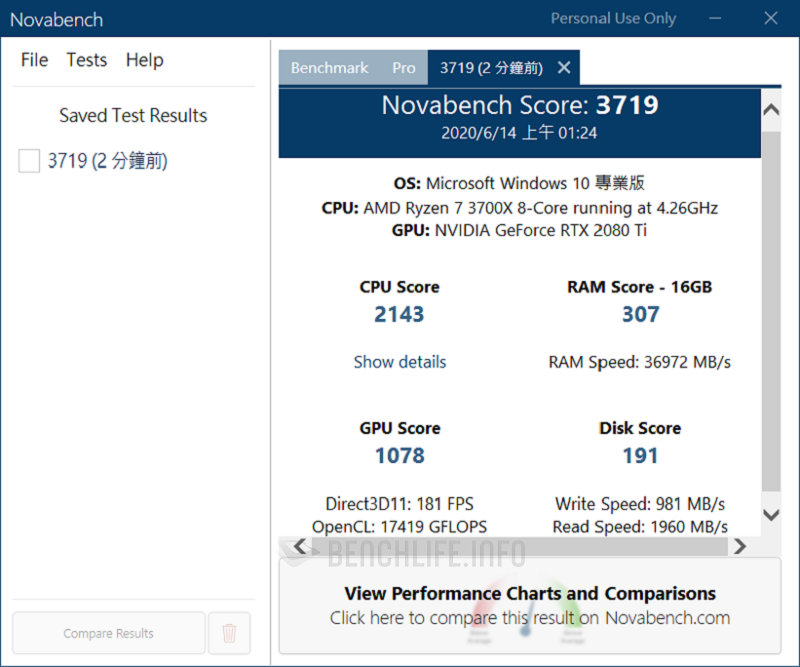800x667 pixels.
Task: Open the File menu
Action: [x=33, y=60]
